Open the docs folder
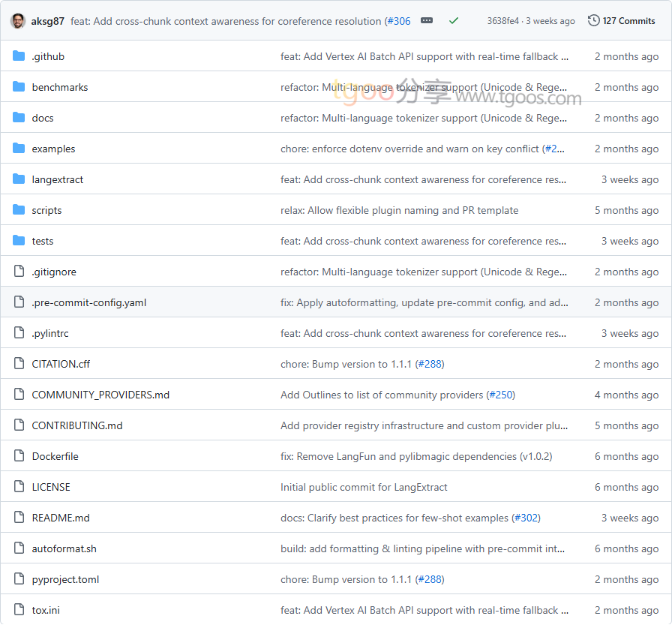672x625 pixels. pos(43,118)
